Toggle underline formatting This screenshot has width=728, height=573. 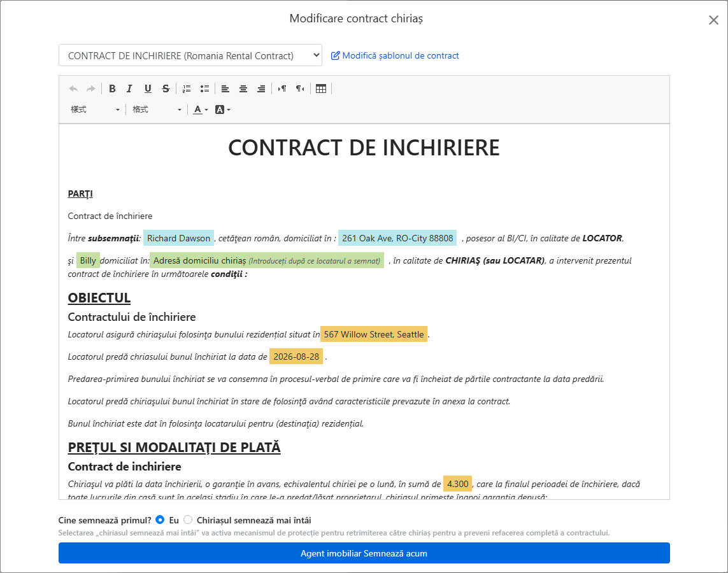148,88
